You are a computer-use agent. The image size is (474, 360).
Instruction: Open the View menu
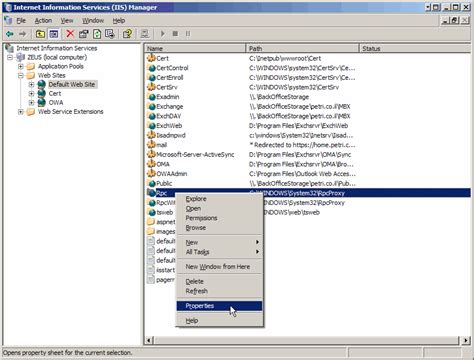(x=67, y=21)
